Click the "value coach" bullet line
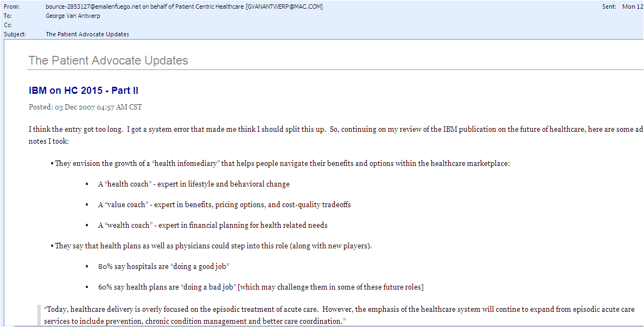Screen dimensions: 644x327 pos(224,204)
